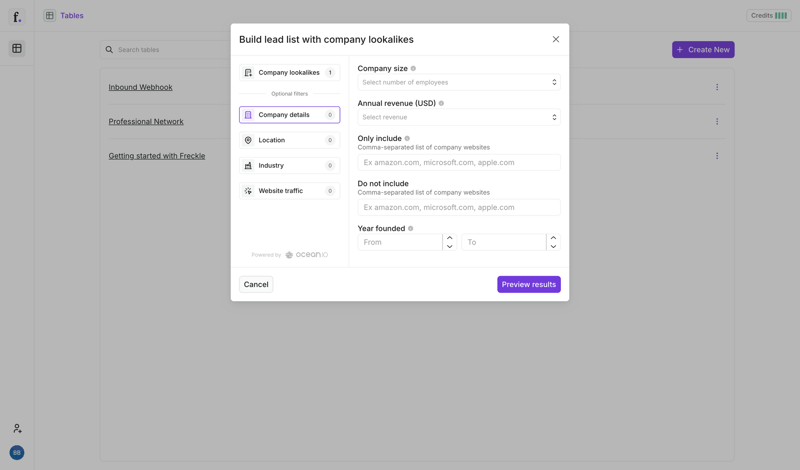Image resolution: width=800 pixels, height=470 pixels.
Task: Click the ocean.io logo
Action: pyautogui.click(x=307, y=255)
